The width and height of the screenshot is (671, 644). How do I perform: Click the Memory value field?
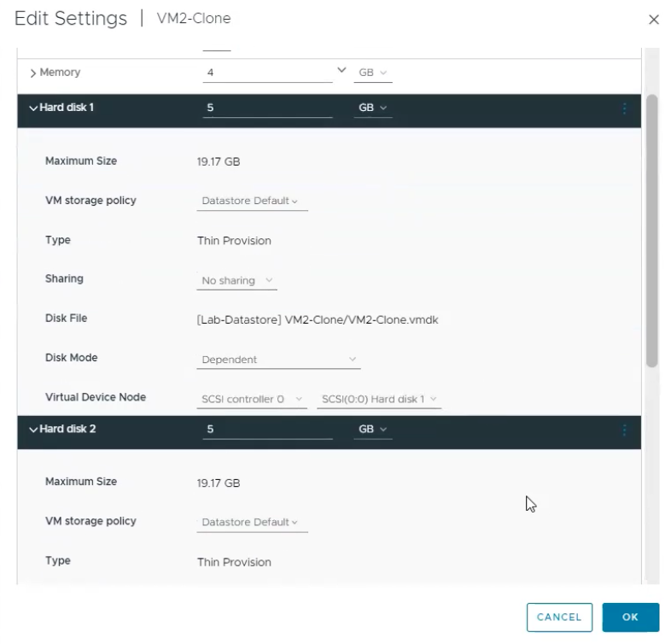(x=266, y=73)
